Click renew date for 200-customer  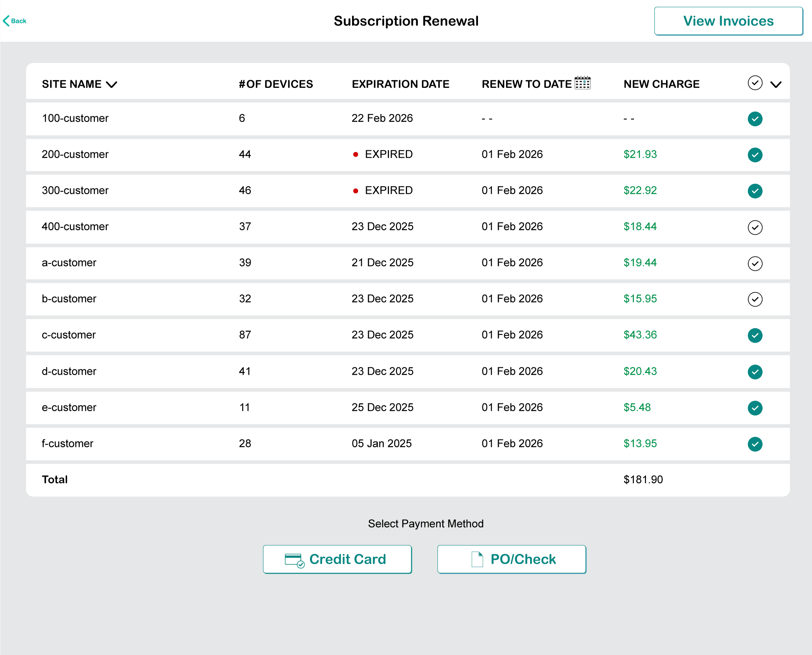[512, 154]
